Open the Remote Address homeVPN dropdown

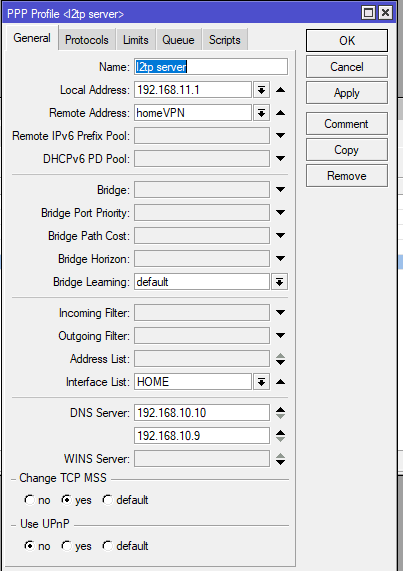tap(261, 113)
